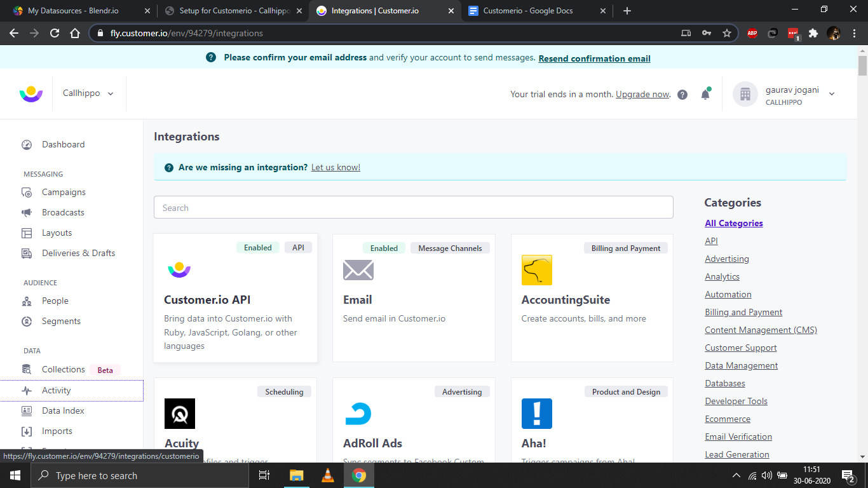868x488 pixels.
Task: Filter by Databases category
Action: click(725, 383)
